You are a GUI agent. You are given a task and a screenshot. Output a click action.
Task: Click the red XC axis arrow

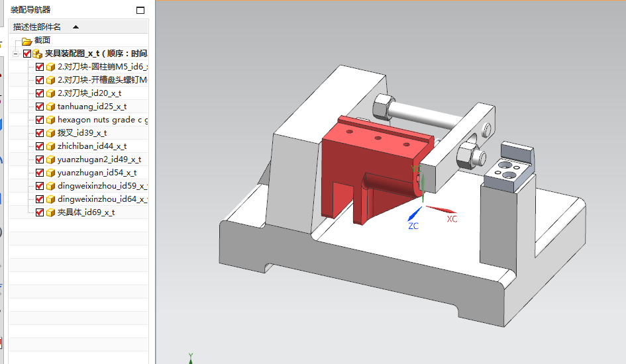pos(441,211)
